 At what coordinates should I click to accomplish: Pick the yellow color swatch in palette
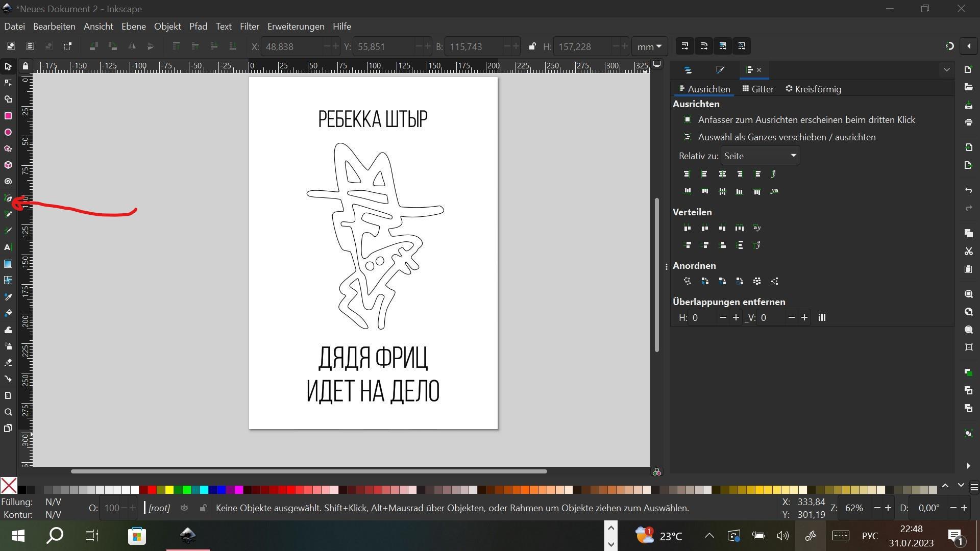[169, 490]
